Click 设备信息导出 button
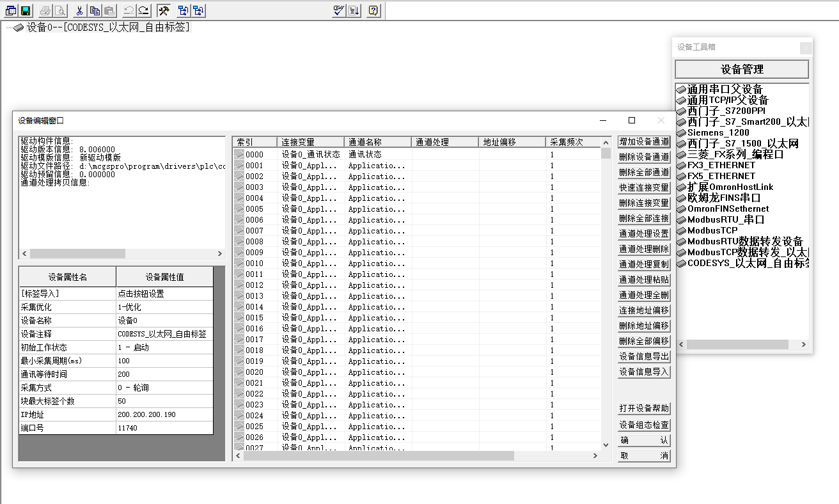 644,356
